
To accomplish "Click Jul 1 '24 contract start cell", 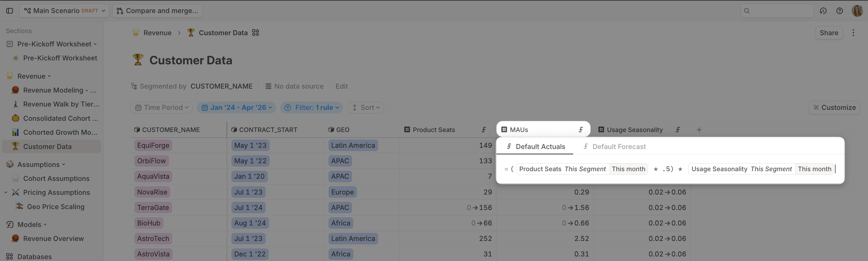I will point(248,208).
